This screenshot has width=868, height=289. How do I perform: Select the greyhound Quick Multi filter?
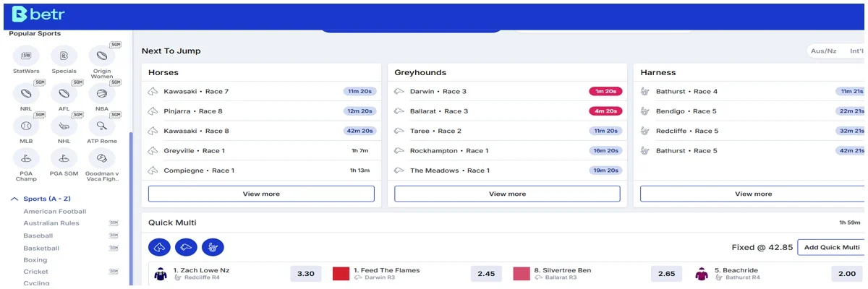186,247
